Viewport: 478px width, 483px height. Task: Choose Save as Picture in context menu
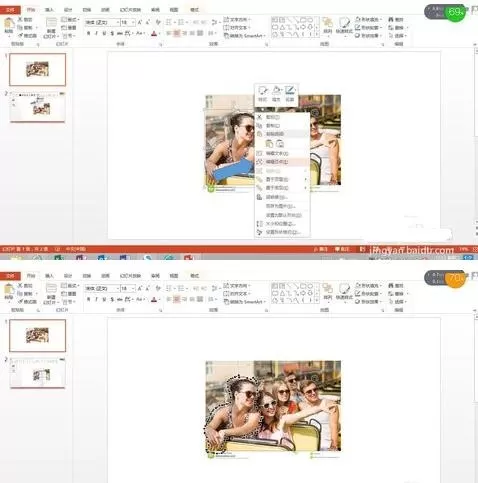point(282,206)
